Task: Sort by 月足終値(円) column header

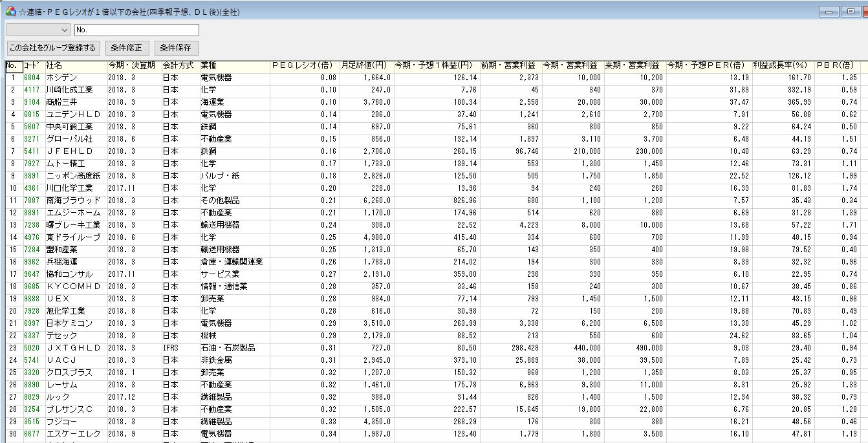Action: click(365, 65)
